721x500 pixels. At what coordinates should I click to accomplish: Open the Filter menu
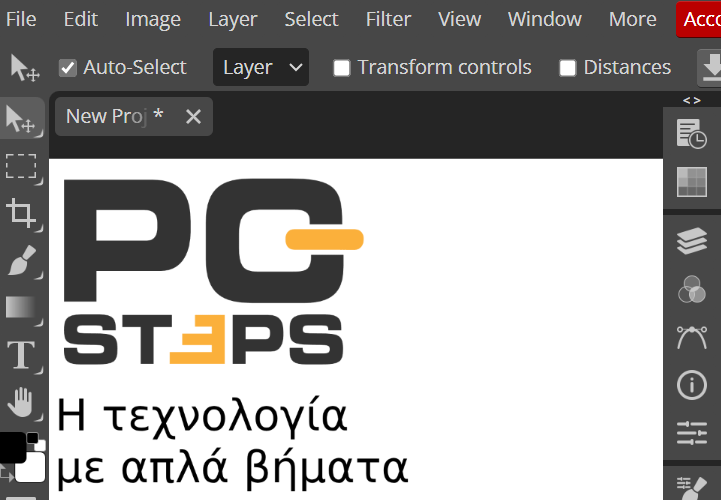coord(388,19)
